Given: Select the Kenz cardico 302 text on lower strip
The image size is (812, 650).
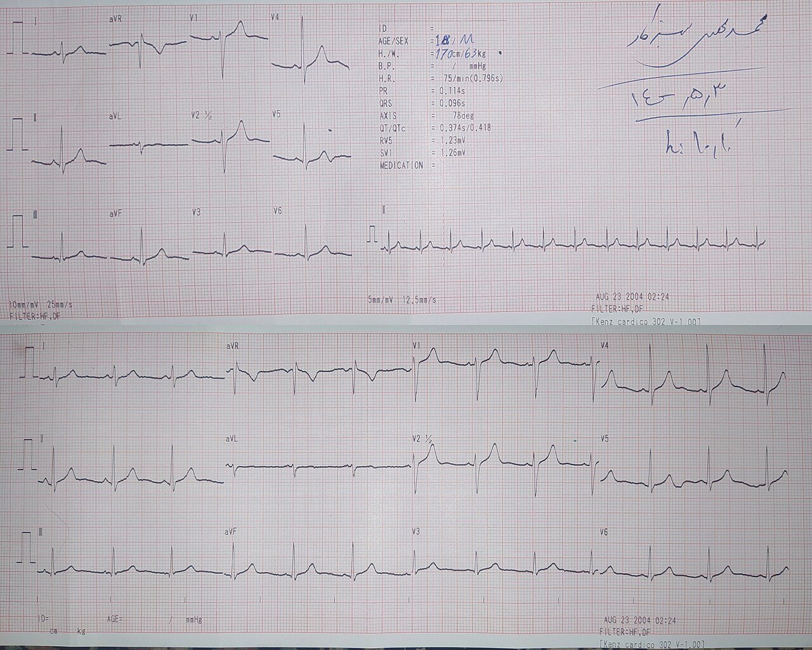Looking at the screenshot, I should 652,644.
